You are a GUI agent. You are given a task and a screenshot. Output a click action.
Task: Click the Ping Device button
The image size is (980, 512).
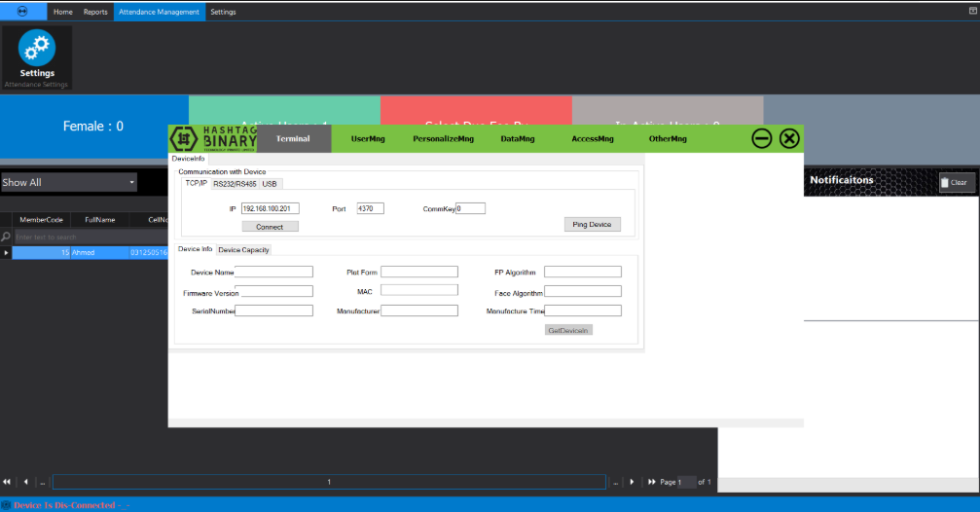click(592, 224)
